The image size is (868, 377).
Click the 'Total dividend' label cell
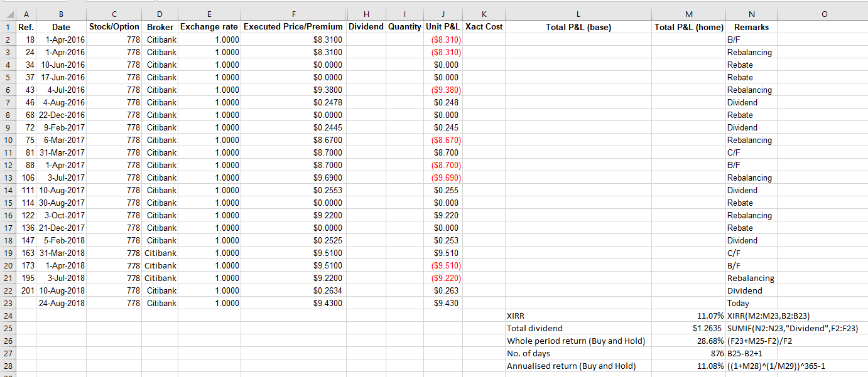(x=578, y=328)
